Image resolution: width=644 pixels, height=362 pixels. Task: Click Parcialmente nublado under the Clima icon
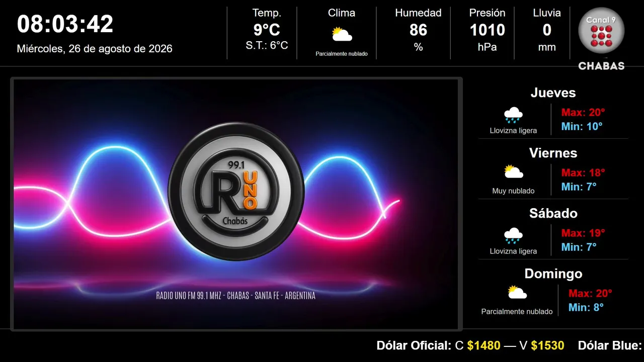point(342,54)
